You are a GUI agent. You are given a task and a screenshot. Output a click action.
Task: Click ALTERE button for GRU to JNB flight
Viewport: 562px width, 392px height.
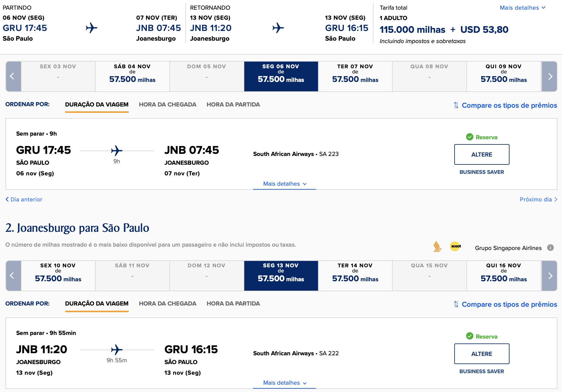[x=482, y=154]
